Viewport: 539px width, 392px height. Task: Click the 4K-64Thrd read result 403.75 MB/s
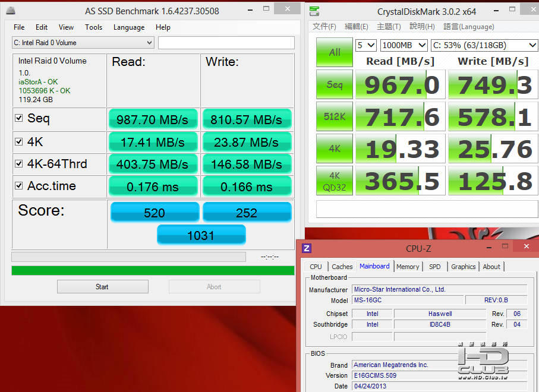coord(153,164)
